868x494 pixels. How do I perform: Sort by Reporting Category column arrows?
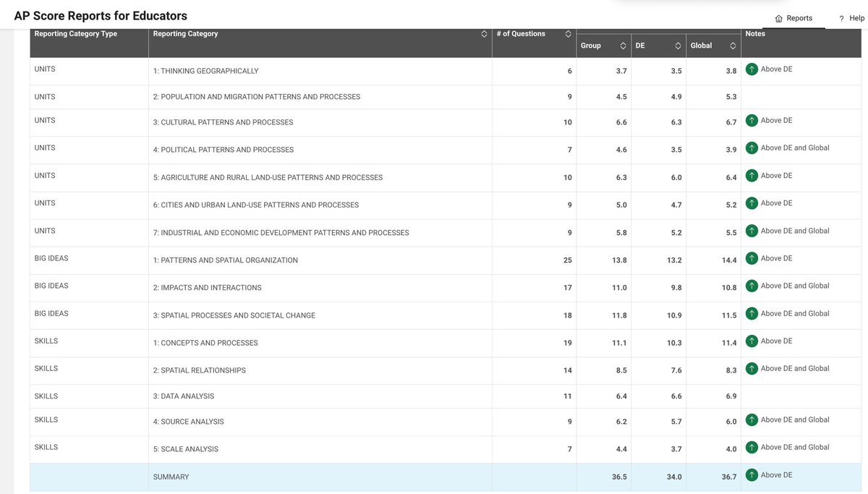[484, 34]
